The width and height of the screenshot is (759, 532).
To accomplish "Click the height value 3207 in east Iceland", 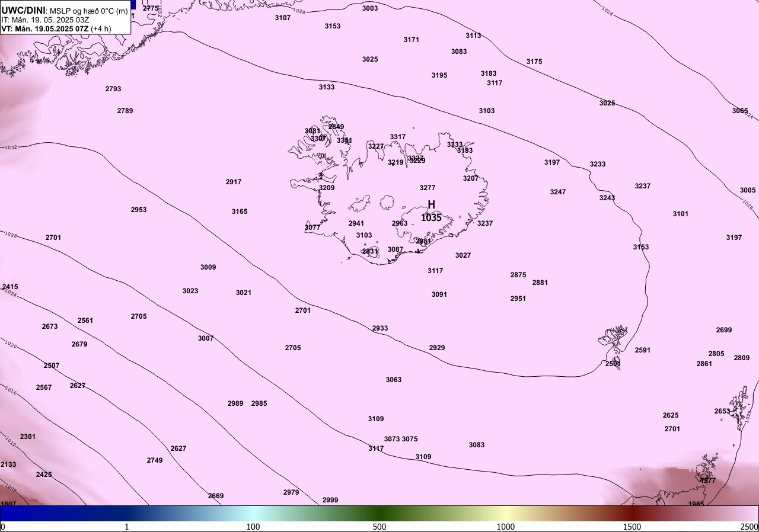I will click(471, 178).
